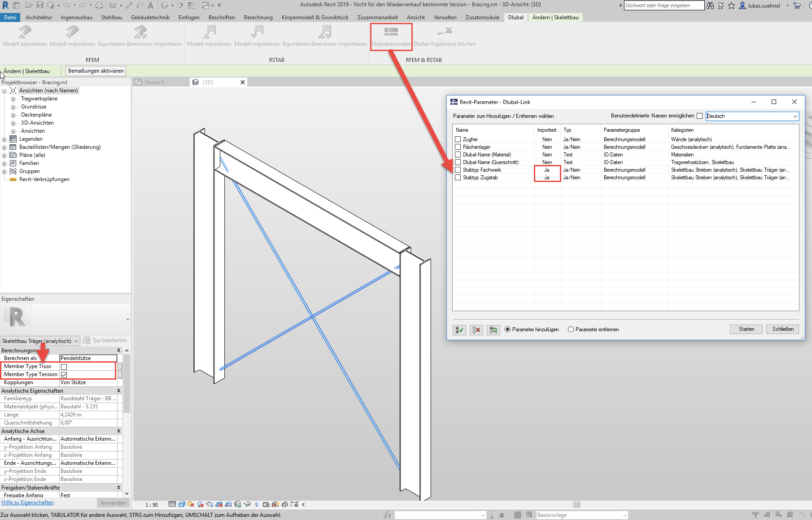Collapse Ansichten (nach Namen) tree node

click(x=4, y=91)
